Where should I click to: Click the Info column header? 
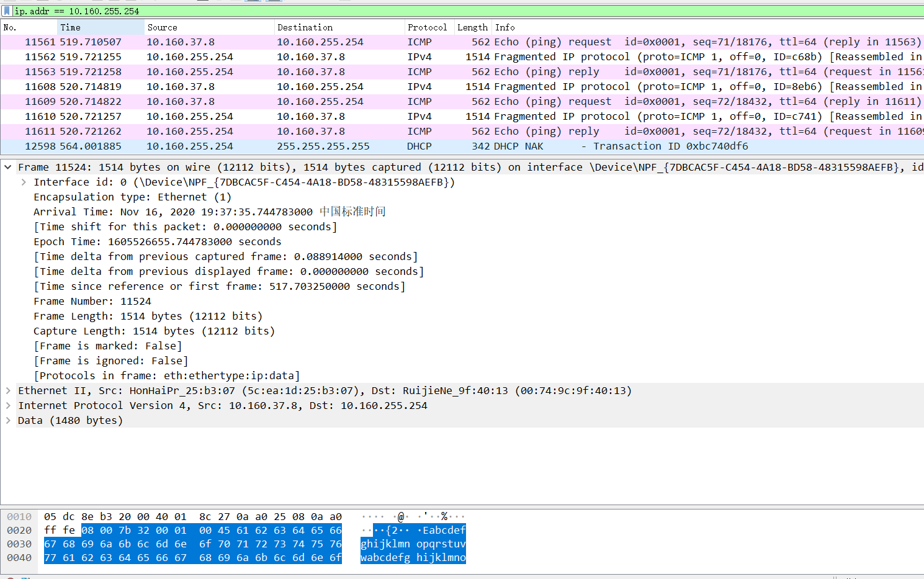tap(708, 27)
